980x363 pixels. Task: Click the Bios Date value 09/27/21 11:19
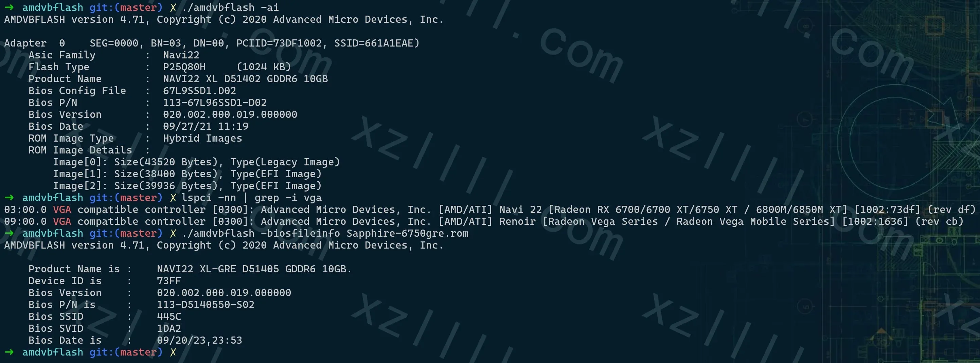click(206, 126)
